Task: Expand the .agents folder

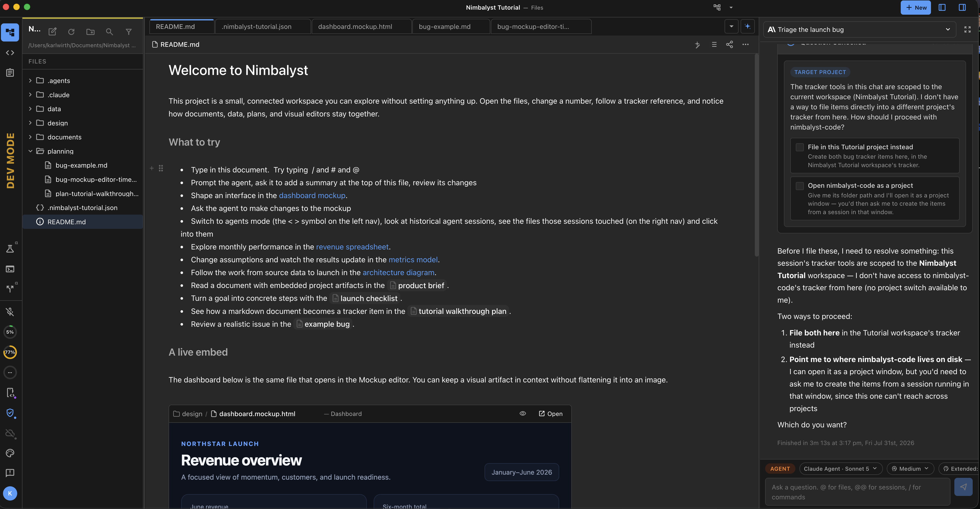Action: click(30, 81)
